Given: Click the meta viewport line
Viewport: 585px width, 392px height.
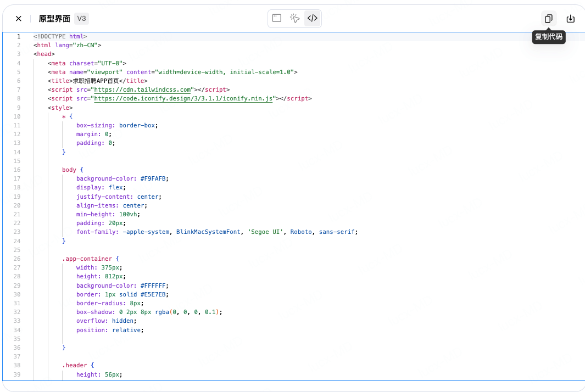Looking at the screenshot, I should [172, 72].
